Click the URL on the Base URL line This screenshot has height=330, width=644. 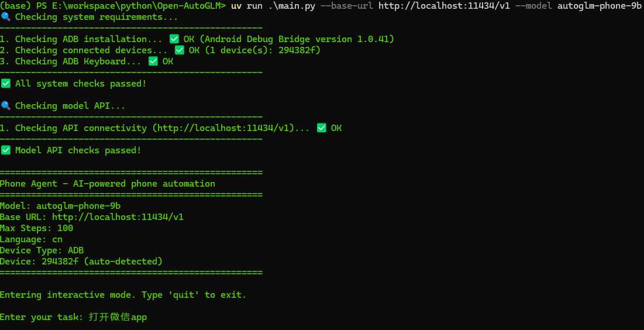coord(118,217)
